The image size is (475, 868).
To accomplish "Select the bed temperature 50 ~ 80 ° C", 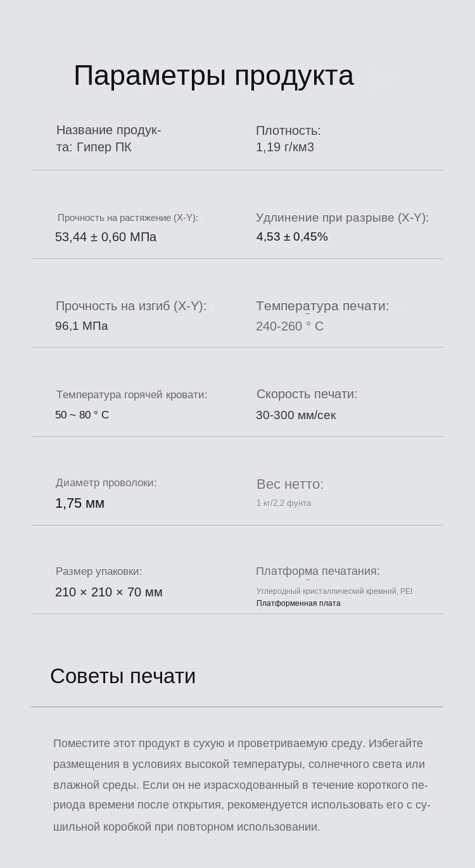I will pyautogui.click(x=82, y=415).
